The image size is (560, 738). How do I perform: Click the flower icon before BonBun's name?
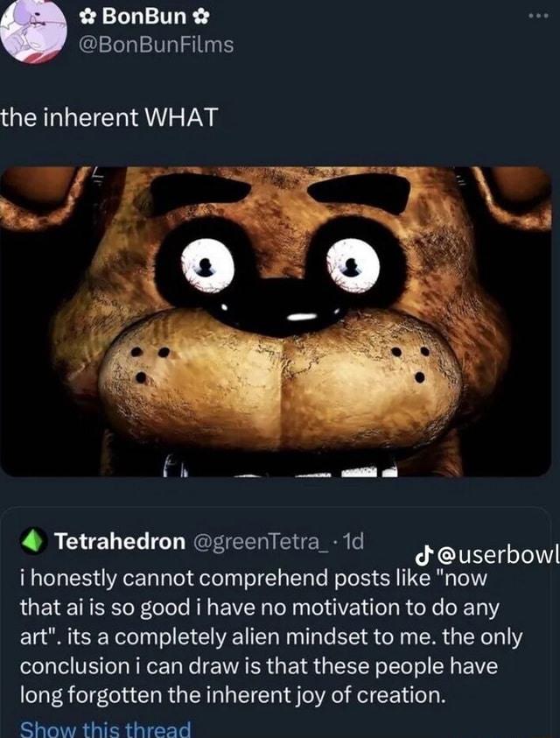tap(88, 16)
